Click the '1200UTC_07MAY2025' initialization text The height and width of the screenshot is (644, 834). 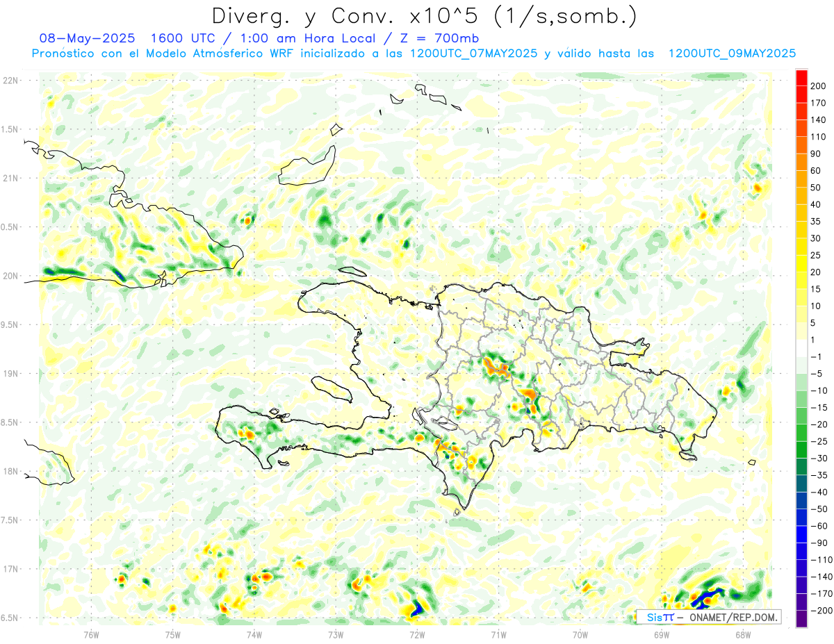(x=474, y=53)
